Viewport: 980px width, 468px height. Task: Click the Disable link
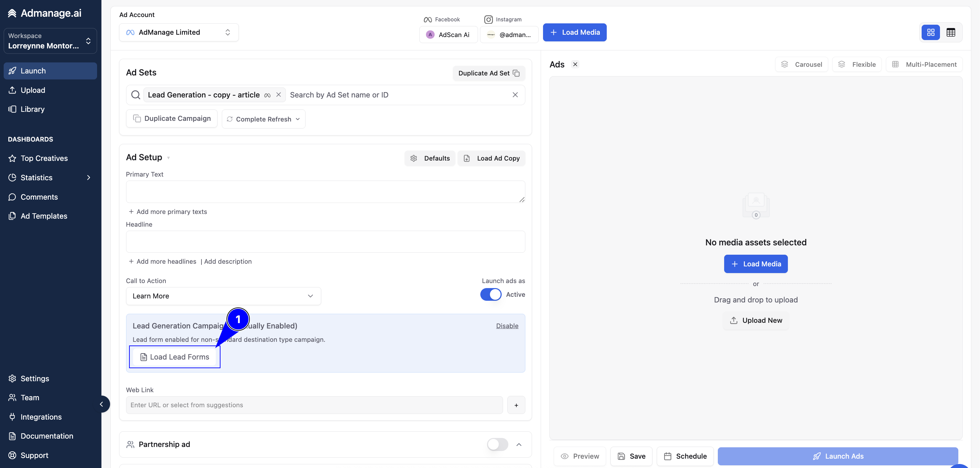coord(507,326)
